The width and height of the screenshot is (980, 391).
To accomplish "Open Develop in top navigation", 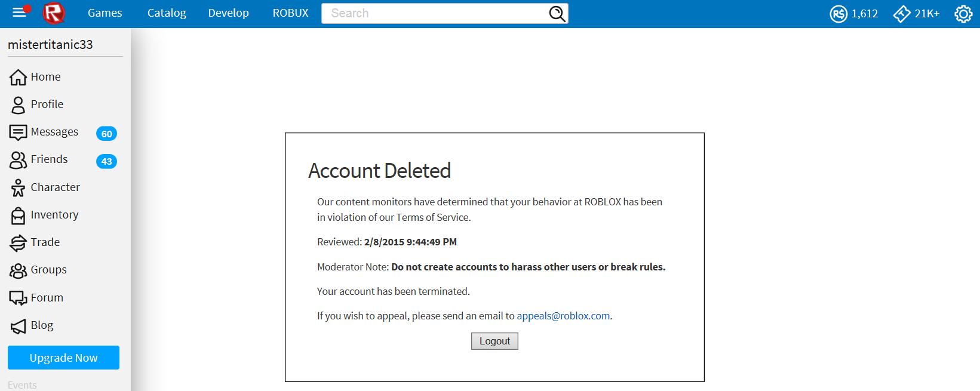I will (x=228, y=13).
